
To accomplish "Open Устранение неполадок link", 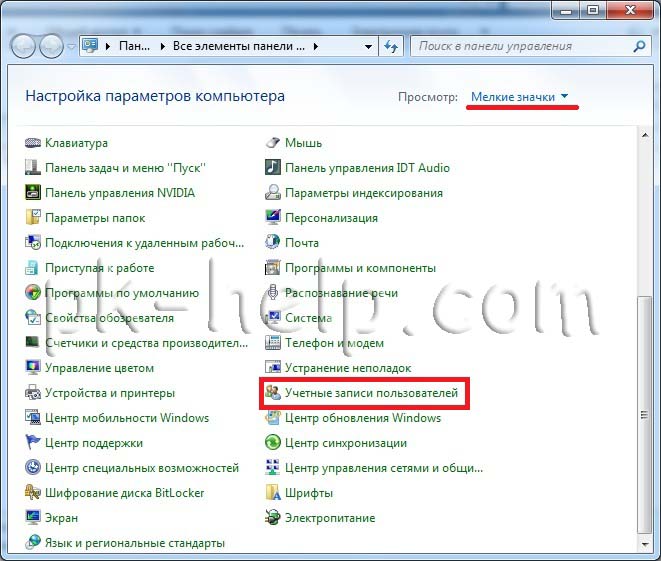I will tap(348, 368).
